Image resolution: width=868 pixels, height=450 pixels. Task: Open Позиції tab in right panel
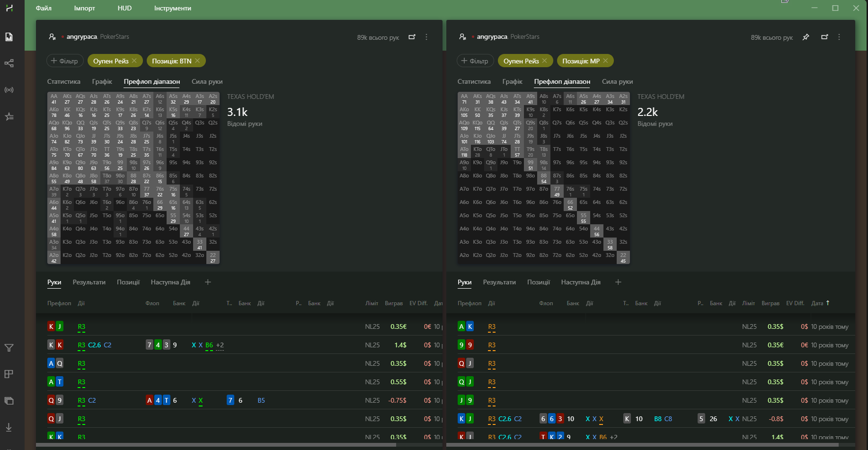539,282
